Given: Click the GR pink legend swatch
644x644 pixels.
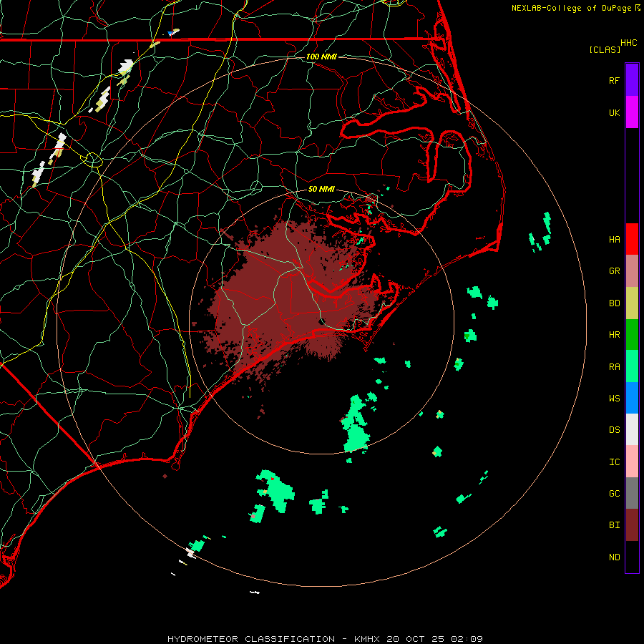Looking at the screenshot, I should coord(632,271).
